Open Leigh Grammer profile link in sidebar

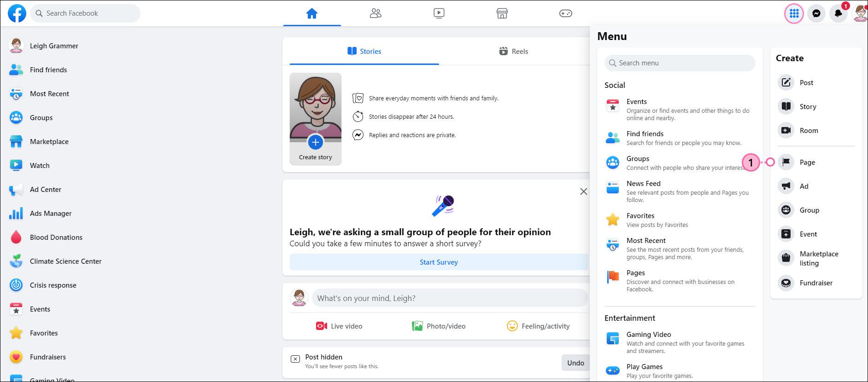(54, 46)
